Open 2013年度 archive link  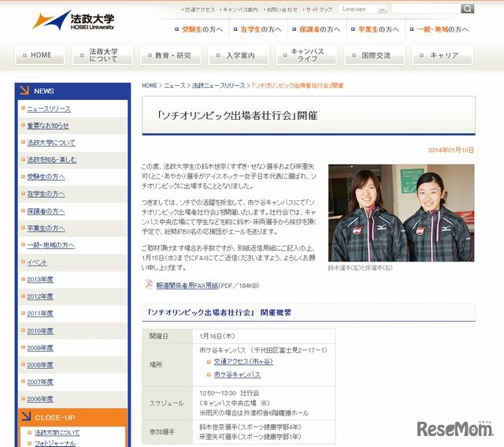tap(40, 279)
